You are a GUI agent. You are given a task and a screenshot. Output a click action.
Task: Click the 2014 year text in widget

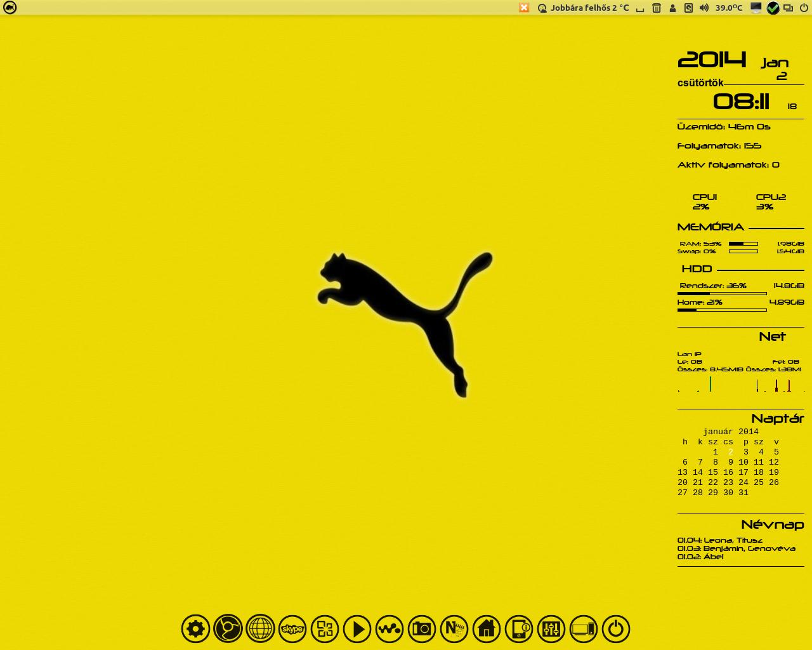712,60
